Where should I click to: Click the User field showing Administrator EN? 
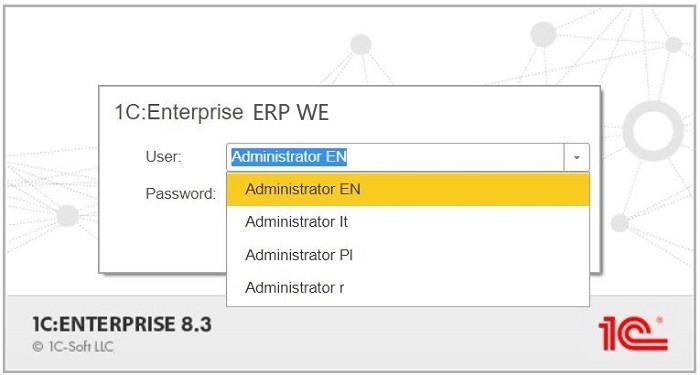coord(395,157)
